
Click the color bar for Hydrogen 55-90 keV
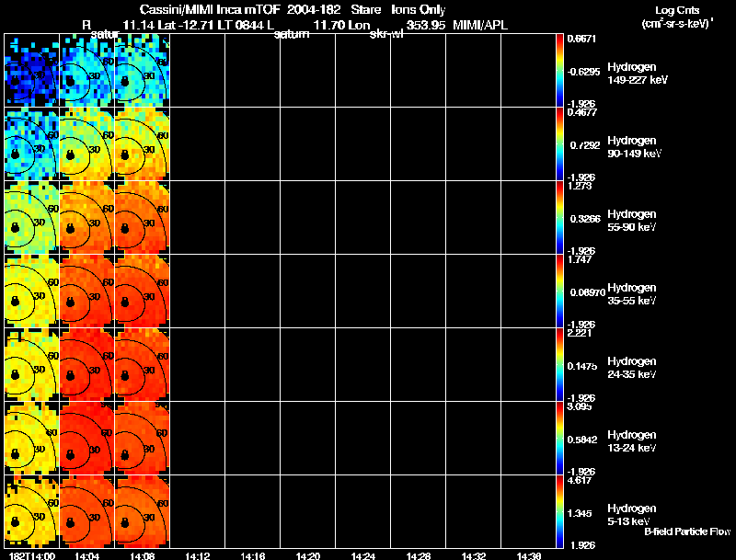tap(559, 218)
